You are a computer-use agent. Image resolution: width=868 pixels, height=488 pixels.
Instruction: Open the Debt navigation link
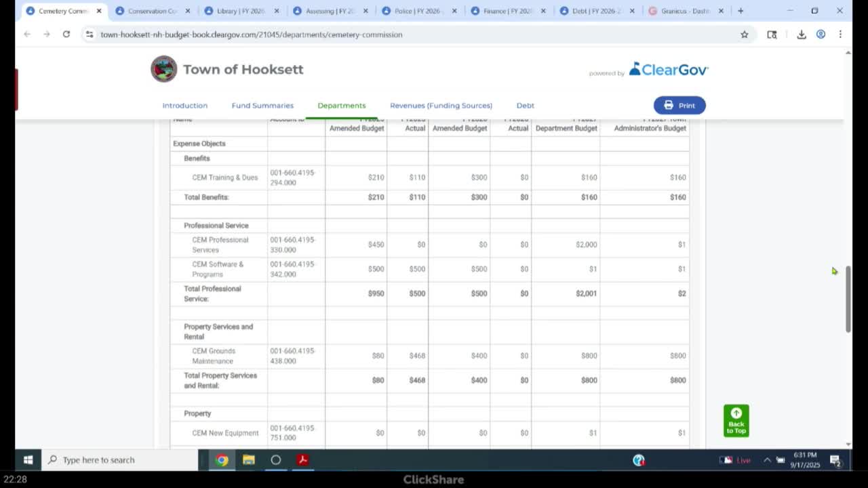pyautogui.click(x=525, y=105)
